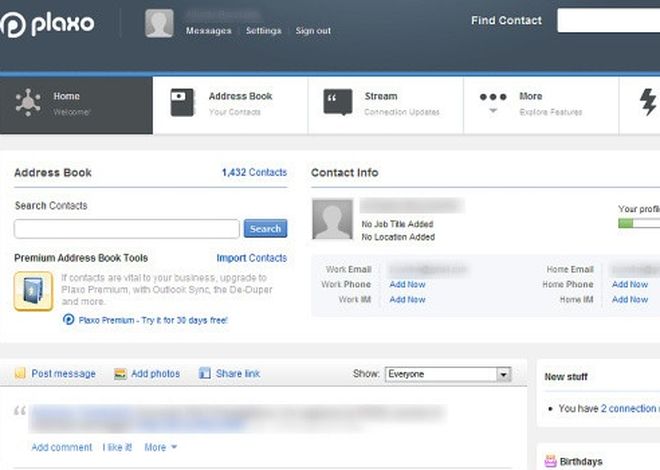Add Now for Work Phone

tap(407, 284)
